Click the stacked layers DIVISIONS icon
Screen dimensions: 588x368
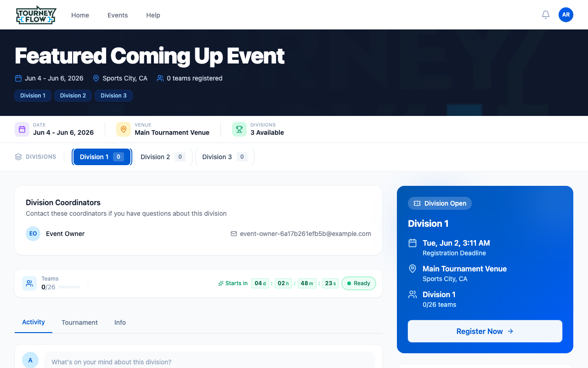pyautogui.click(x=18, y=157)
